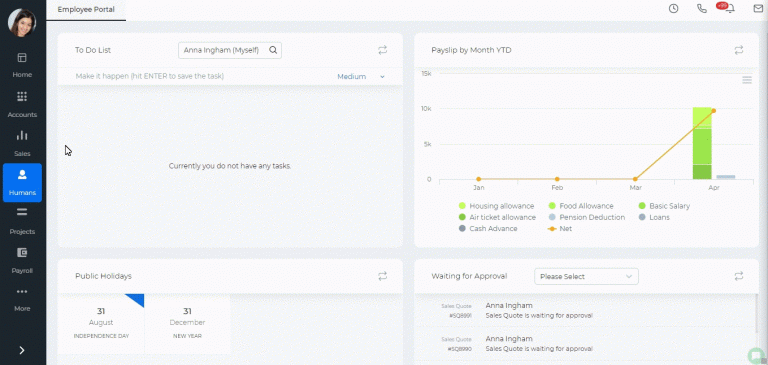Click the April Net data point

[714, 111]
